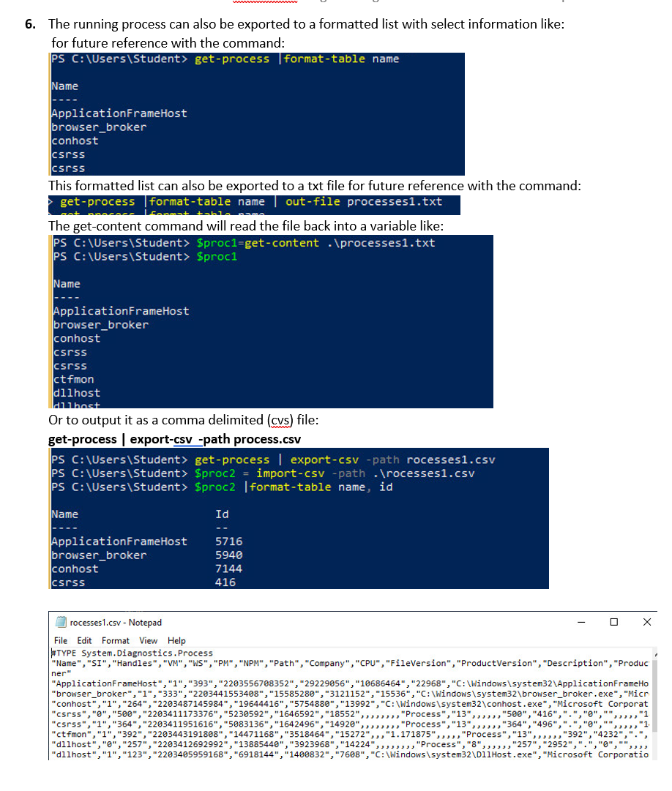Click the 'Or to output it as a comma delimited' sentence
The height and width of the screenshot is (791, 672).
pyautogui.click(x=184, y=420)
